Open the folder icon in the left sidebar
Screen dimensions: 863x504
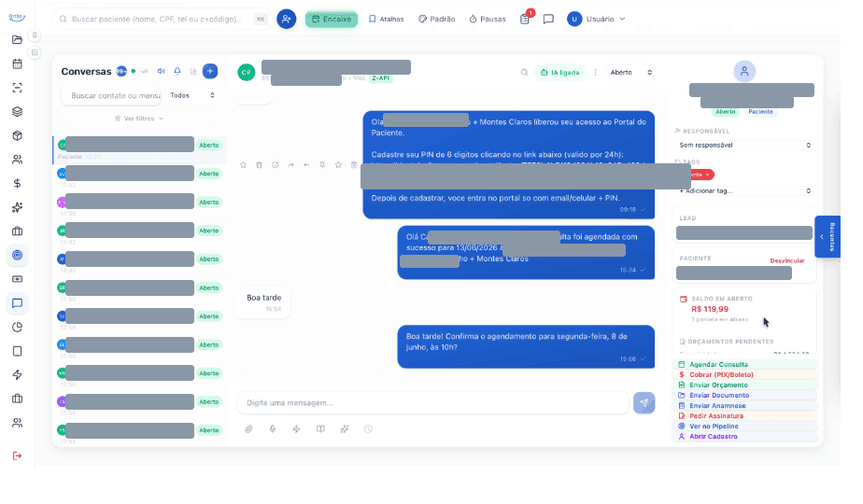[x=17, y=39]
